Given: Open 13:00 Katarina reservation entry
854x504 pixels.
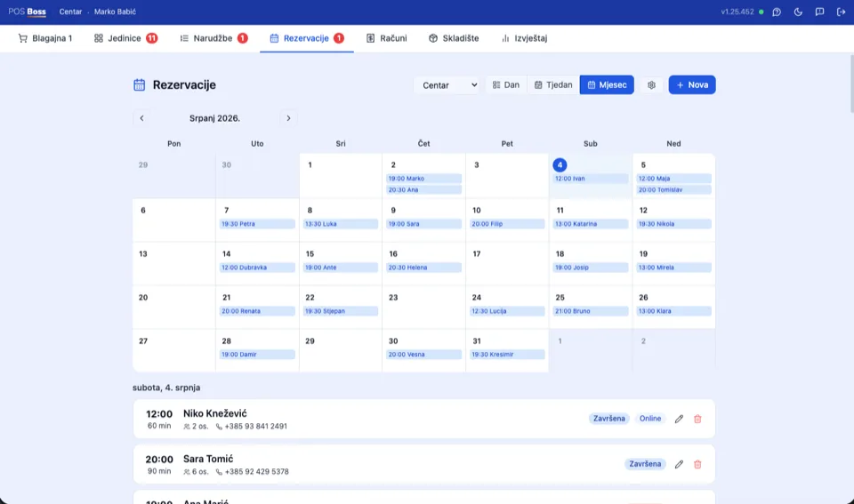Looking at the screenshot, I should 591,224.
